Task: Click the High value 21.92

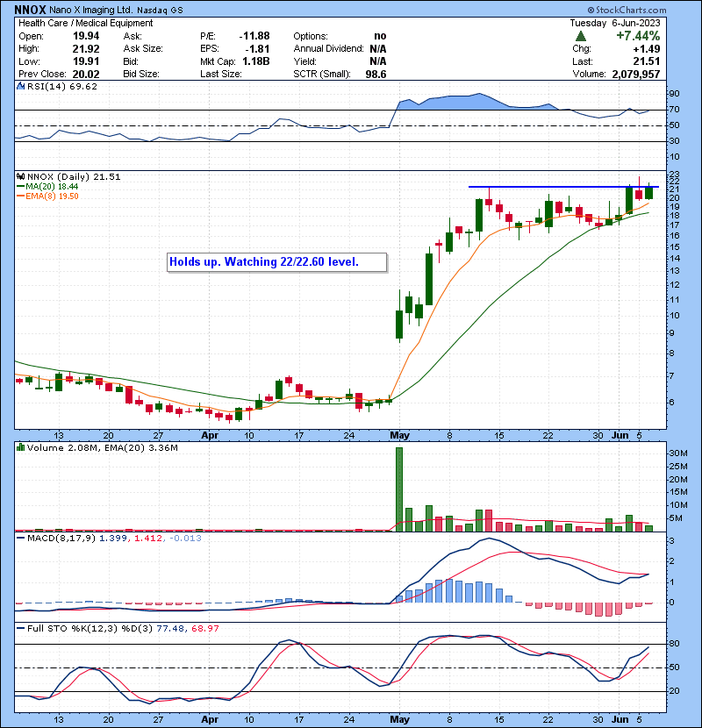Action: (x=86, y=48)
